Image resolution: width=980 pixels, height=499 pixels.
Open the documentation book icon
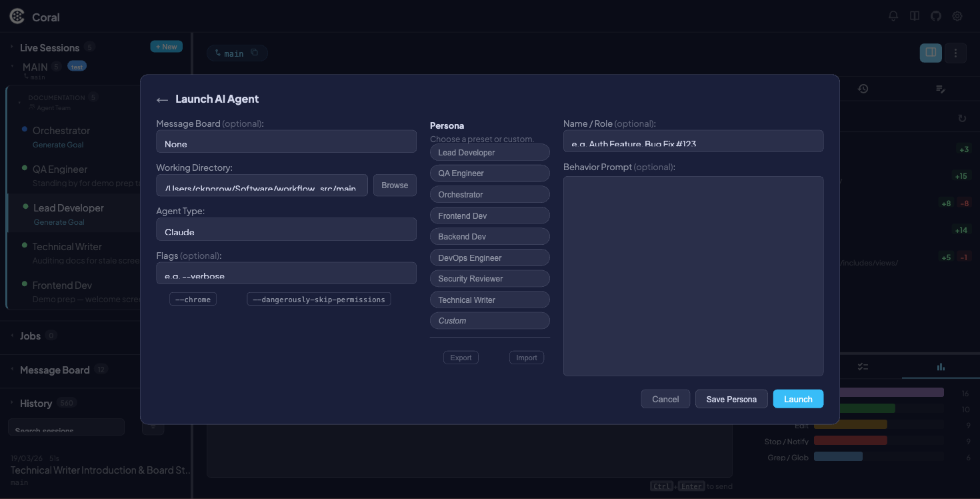pyautogui.click(x=914, y=15)
